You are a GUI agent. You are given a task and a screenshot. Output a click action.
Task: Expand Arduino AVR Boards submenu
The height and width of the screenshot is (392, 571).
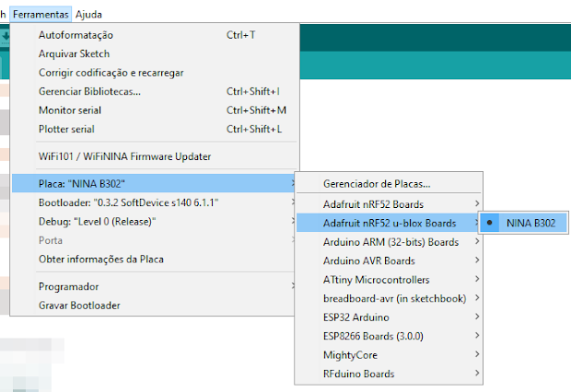point(389,260)
